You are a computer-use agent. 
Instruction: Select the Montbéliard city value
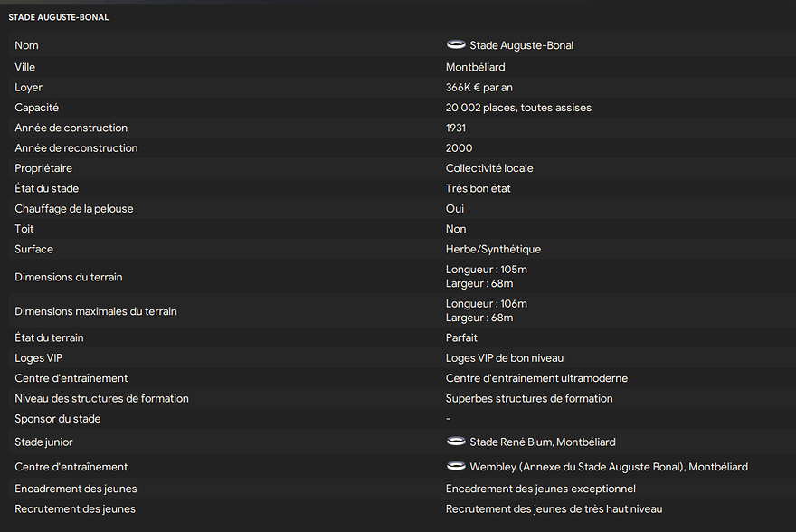pos(475,67)
